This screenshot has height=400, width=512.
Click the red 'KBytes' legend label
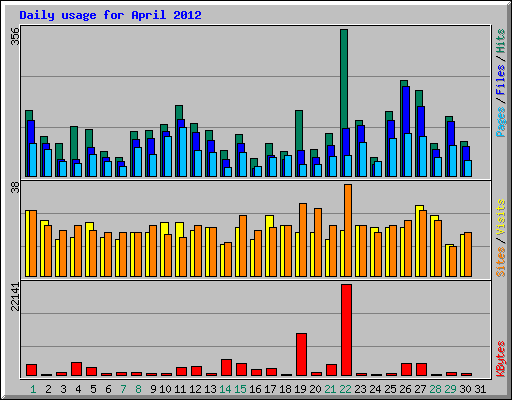click(500, 359)
